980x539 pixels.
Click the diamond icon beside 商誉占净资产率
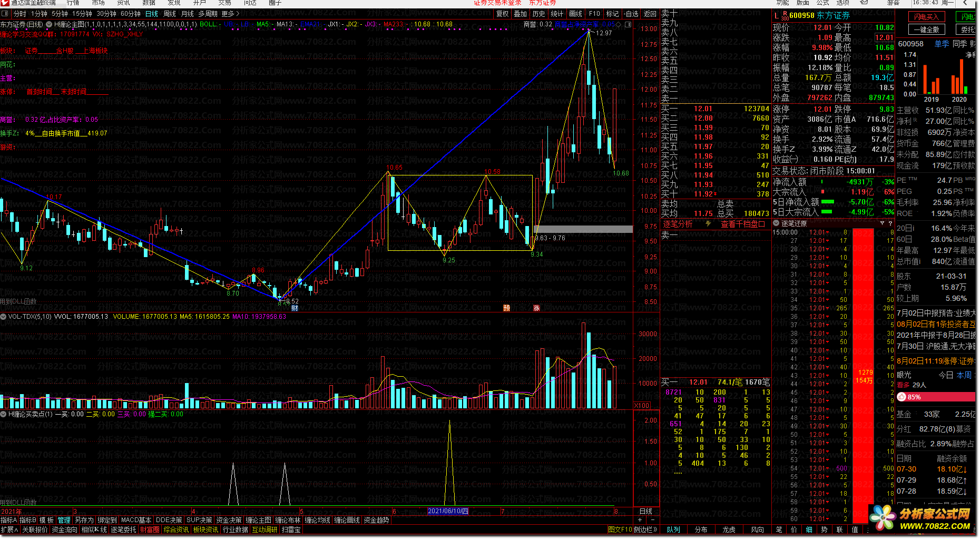point(619,24)
